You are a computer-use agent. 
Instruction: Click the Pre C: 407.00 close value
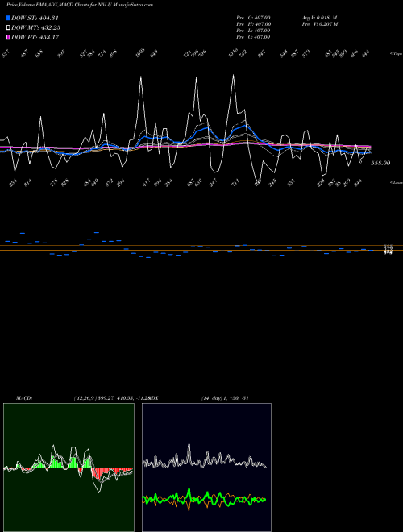[253, 37]
